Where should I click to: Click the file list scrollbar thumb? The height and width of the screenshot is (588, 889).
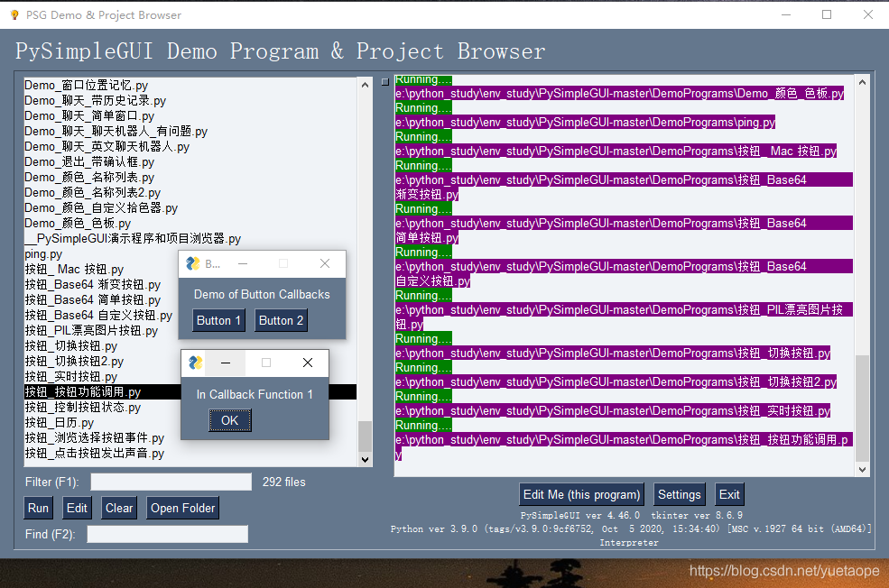click(x=366, y=436)
